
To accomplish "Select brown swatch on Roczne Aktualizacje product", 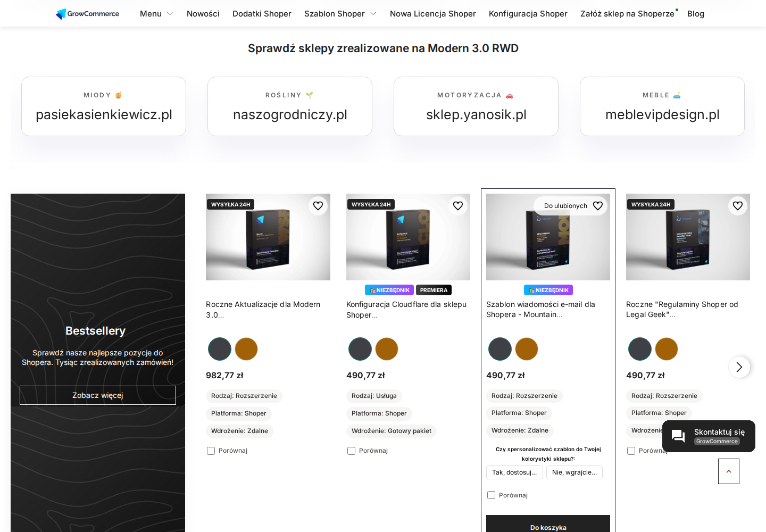I will pos(246,349).
